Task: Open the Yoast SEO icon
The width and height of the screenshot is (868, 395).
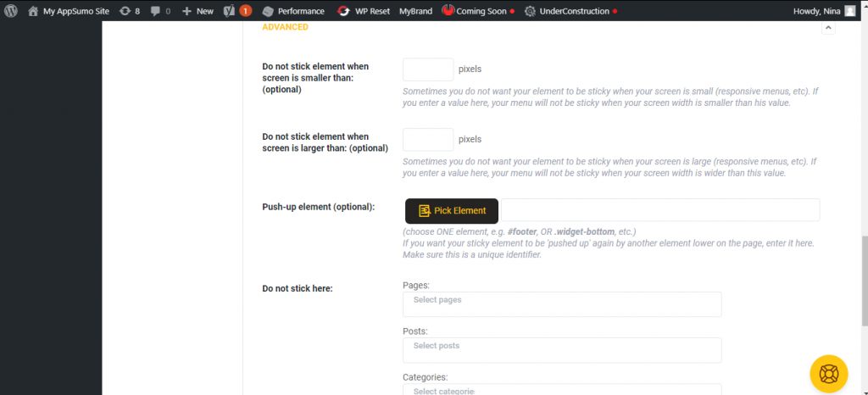Action: tap(229, 11)
